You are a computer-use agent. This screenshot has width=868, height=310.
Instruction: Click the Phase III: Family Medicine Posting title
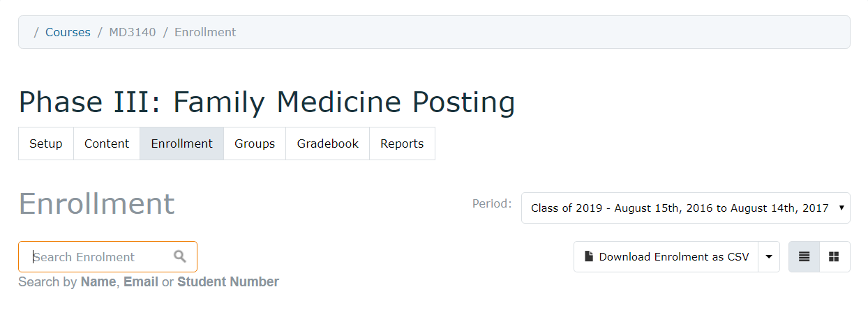(267, 102)
